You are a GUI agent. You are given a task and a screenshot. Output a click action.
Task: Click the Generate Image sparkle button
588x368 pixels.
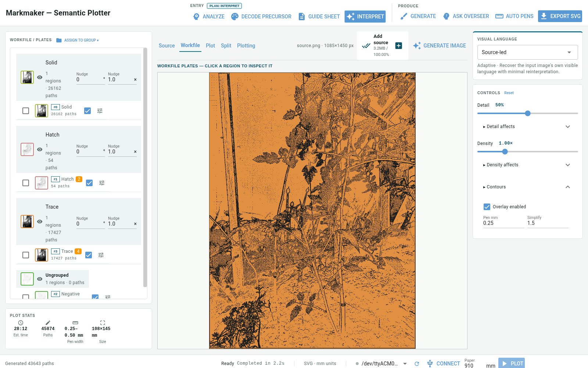click(440, 46)
